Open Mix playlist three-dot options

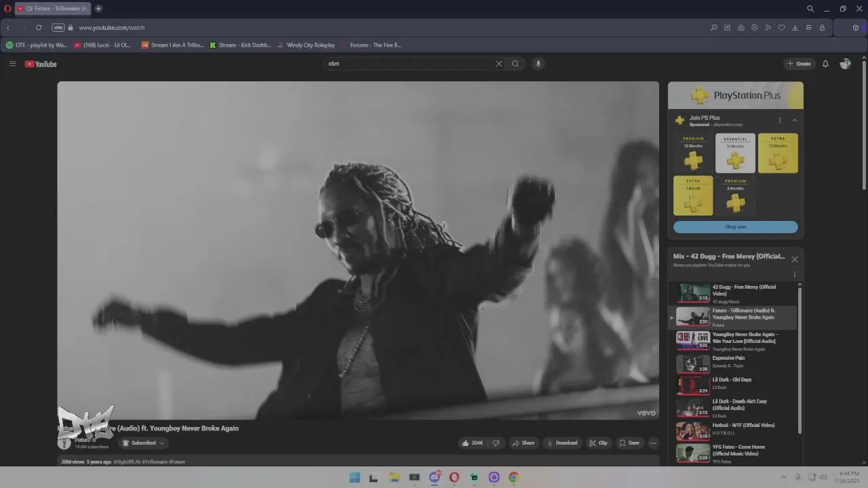pos(795,275)
